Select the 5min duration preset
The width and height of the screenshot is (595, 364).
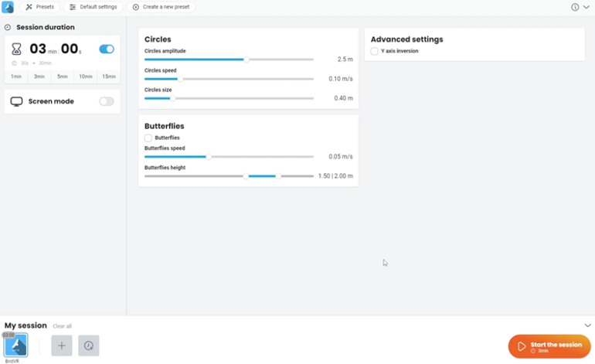pos(62,77)
